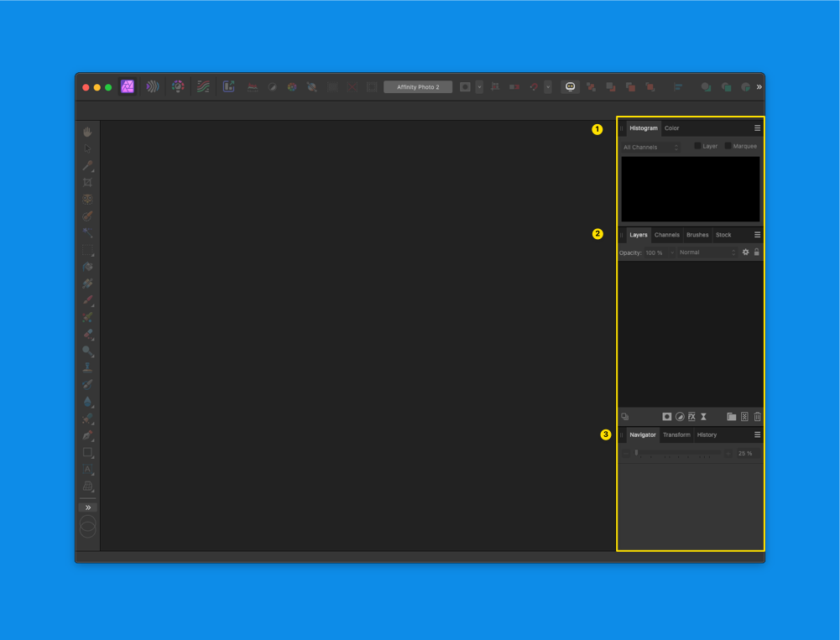840x640 pixels.
Task: Add a mask layer from the Layers panel
Action: (x=666, y=416)
